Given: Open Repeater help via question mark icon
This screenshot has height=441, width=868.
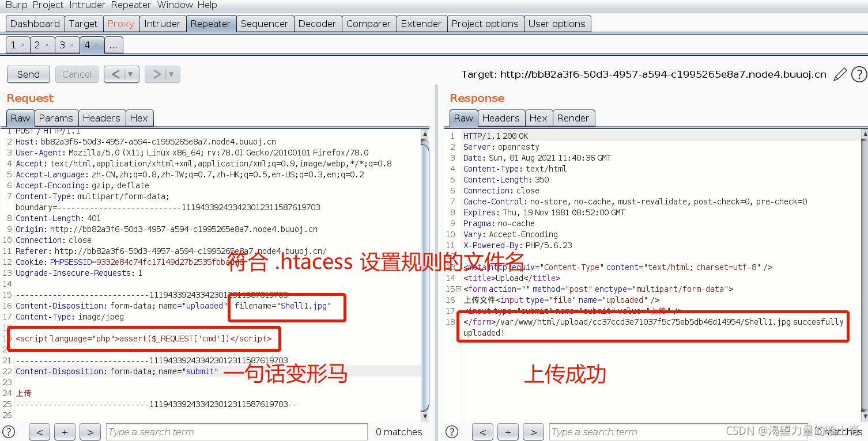Looking at the screenshot, I should (859, 74).
